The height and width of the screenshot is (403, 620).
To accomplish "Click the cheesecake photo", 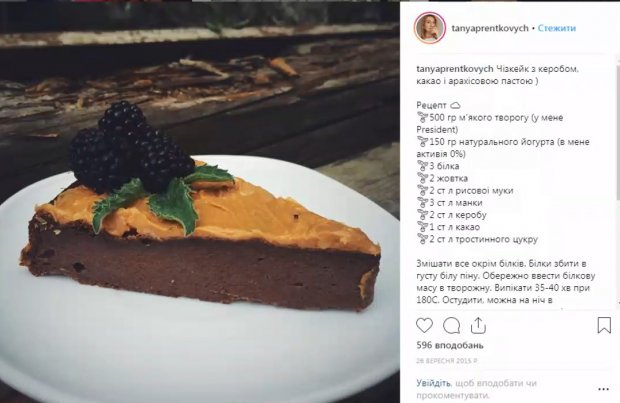I will pos(200,202).
